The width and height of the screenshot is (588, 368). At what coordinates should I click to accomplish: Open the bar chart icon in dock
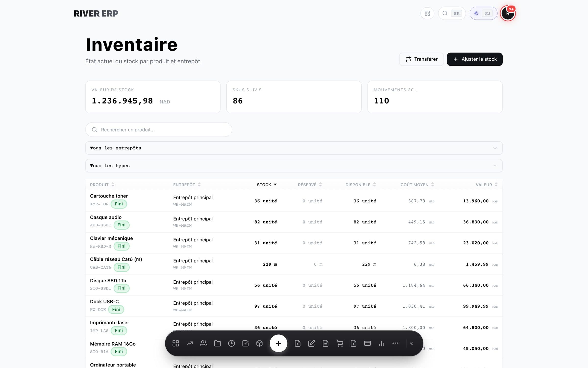(x=381, y=343)
